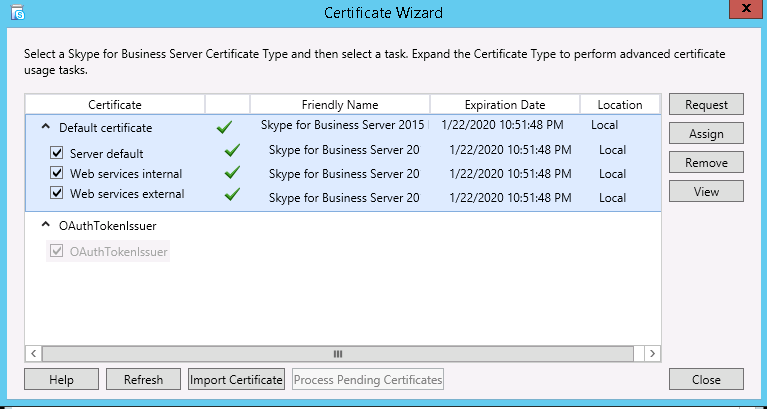Click Process Pending Certificates button
Viewport: 767px width, 409px height.
point(368,379)
